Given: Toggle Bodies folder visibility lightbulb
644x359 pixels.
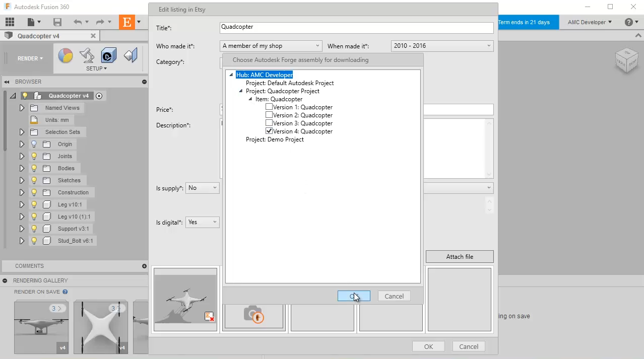Looking at the screenshot, I should point(34,168).
